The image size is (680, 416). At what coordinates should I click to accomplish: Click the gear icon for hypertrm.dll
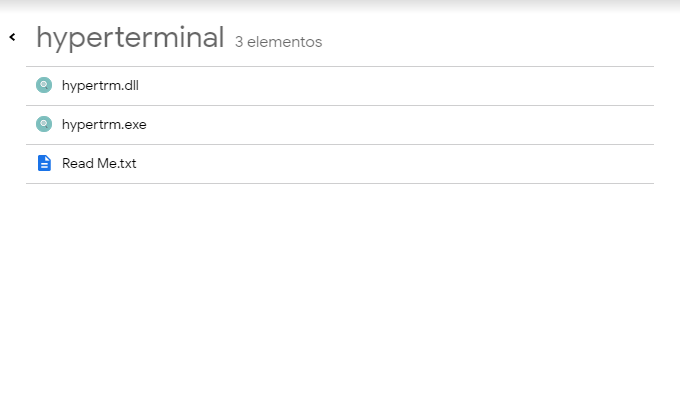(x=43, y=85)
